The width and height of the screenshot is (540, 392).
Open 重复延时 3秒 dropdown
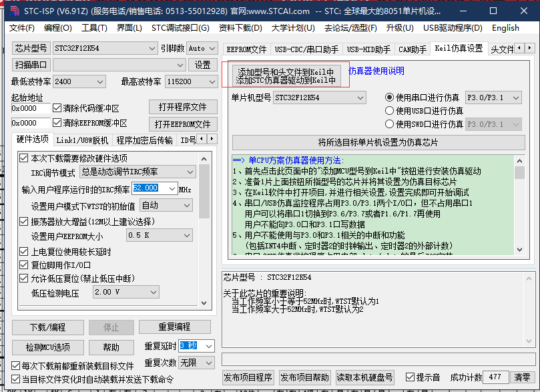(209, 346)
